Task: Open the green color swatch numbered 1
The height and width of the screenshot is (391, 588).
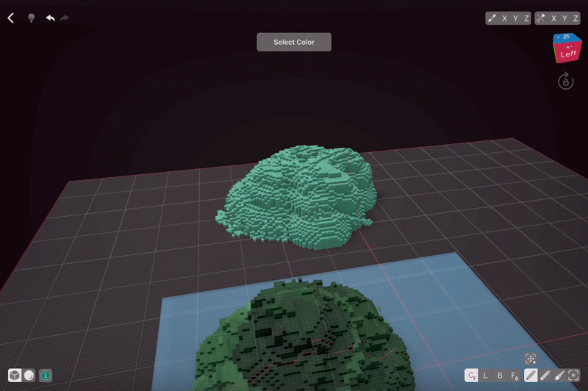Action: 46,376
